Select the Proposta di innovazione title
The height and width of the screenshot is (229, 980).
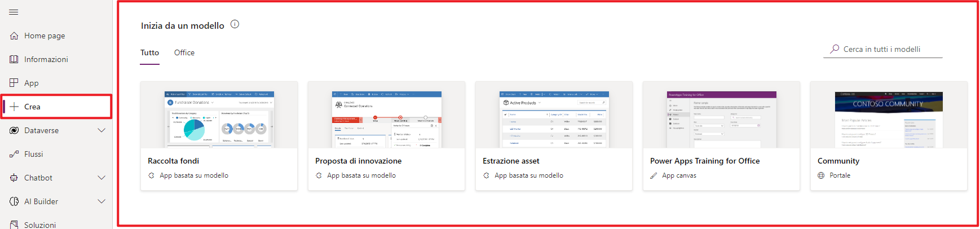tap(359, 161)
